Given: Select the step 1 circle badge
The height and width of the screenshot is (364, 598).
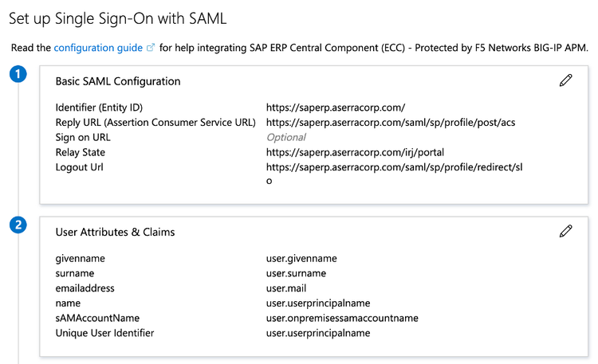Looking at the screenshot, I should (x=19, y=75).
